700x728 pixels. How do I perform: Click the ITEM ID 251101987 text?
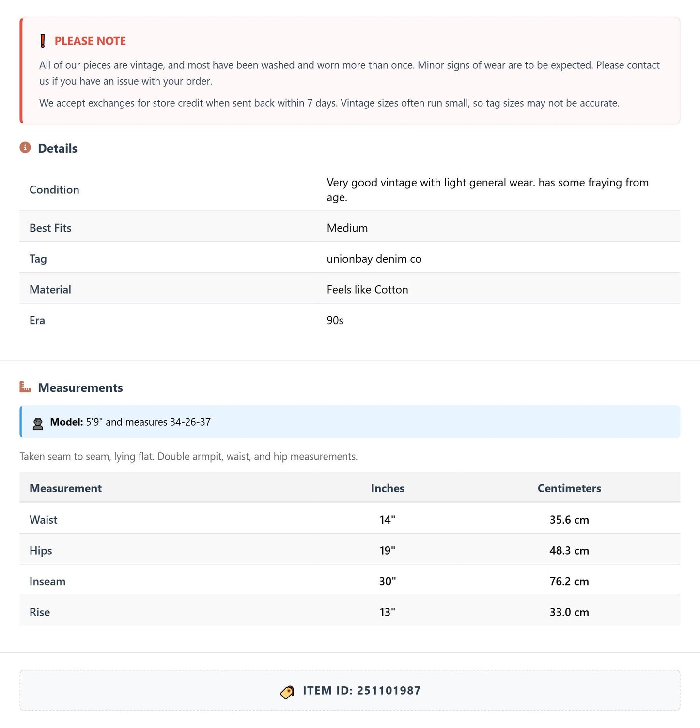coord(362,691)
